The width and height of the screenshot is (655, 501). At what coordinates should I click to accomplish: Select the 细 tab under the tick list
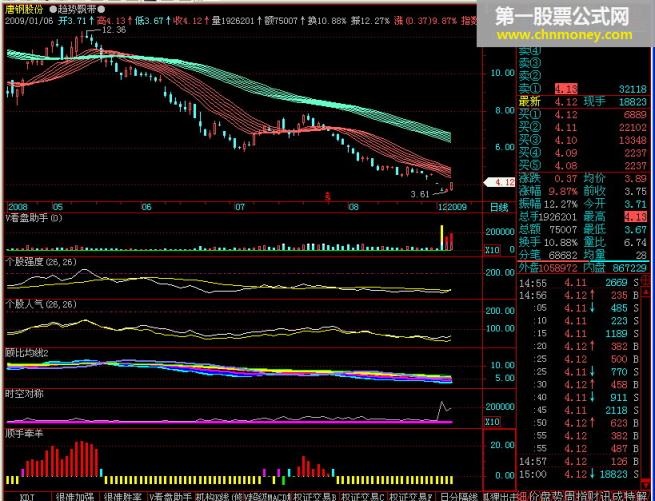(522, 496)
